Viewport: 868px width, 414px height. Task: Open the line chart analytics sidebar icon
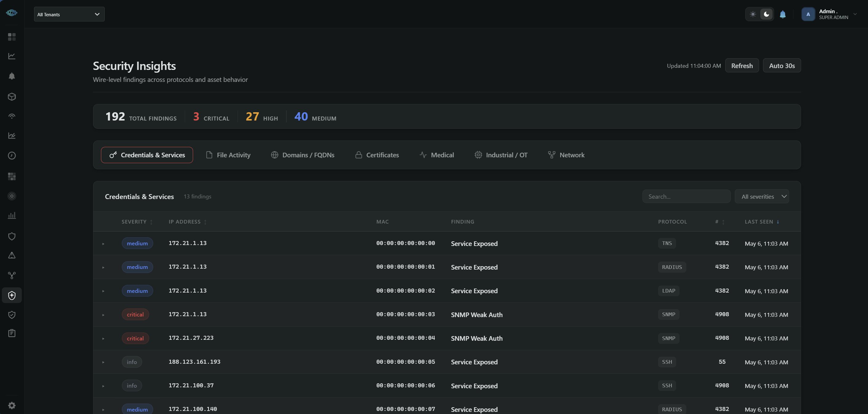[12, 56]
